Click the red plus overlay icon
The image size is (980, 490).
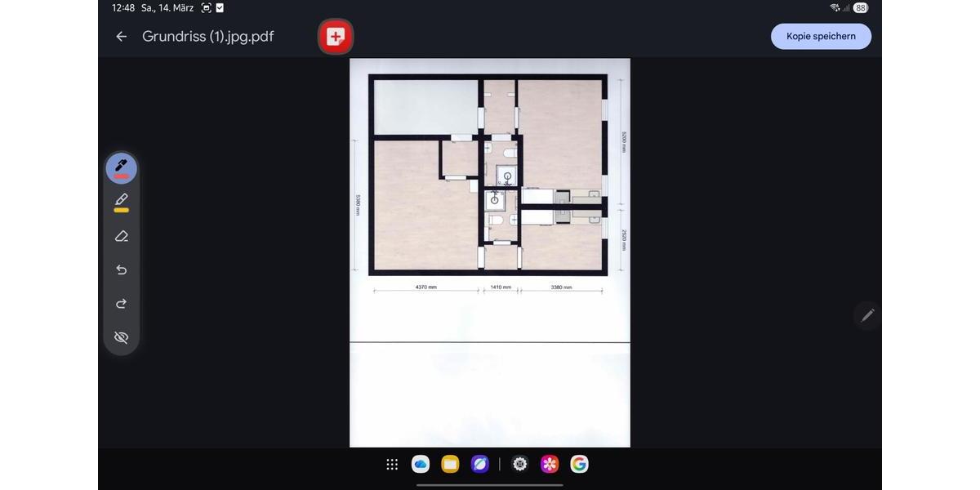(335, 37)
